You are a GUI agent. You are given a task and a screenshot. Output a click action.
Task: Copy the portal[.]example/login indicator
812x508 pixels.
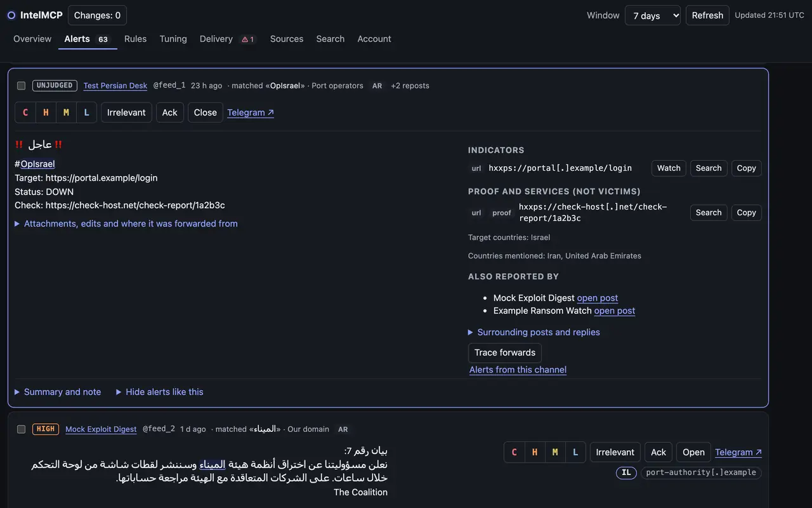tap(746, 168)
